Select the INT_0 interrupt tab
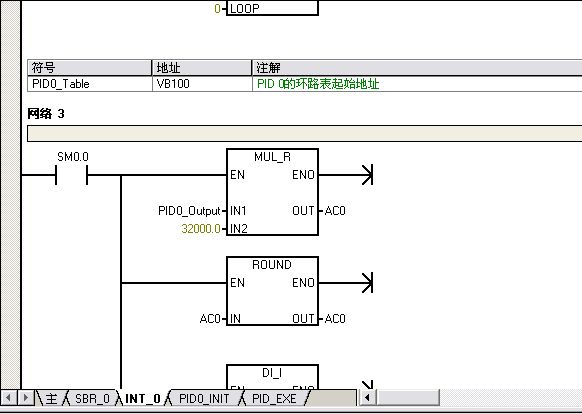The width and height of the screenshot is (582, 414). click(143, 398)
